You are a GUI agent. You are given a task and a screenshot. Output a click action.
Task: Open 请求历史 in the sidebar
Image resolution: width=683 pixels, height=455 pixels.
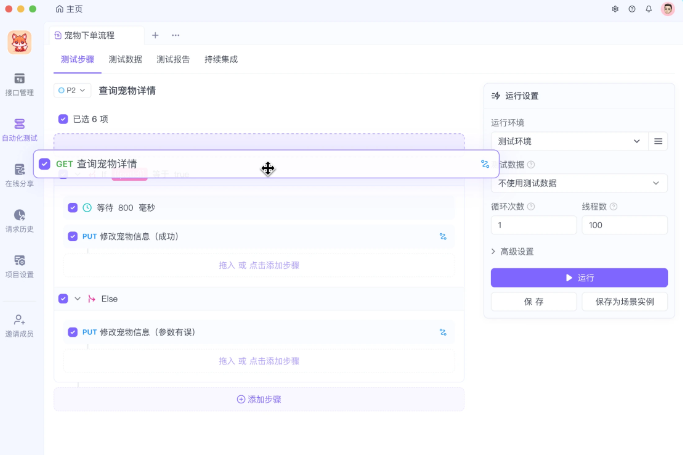click(x=19, y=220)
